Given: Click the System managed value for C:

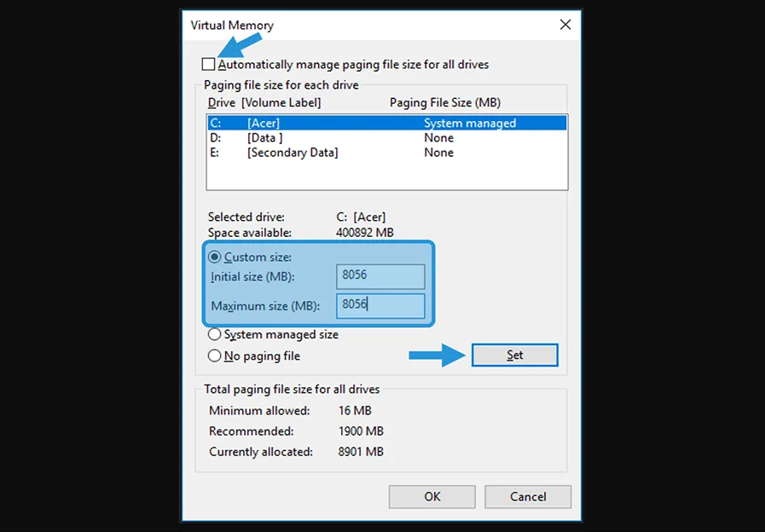Looking at the screenshot, I should [470, 124].
